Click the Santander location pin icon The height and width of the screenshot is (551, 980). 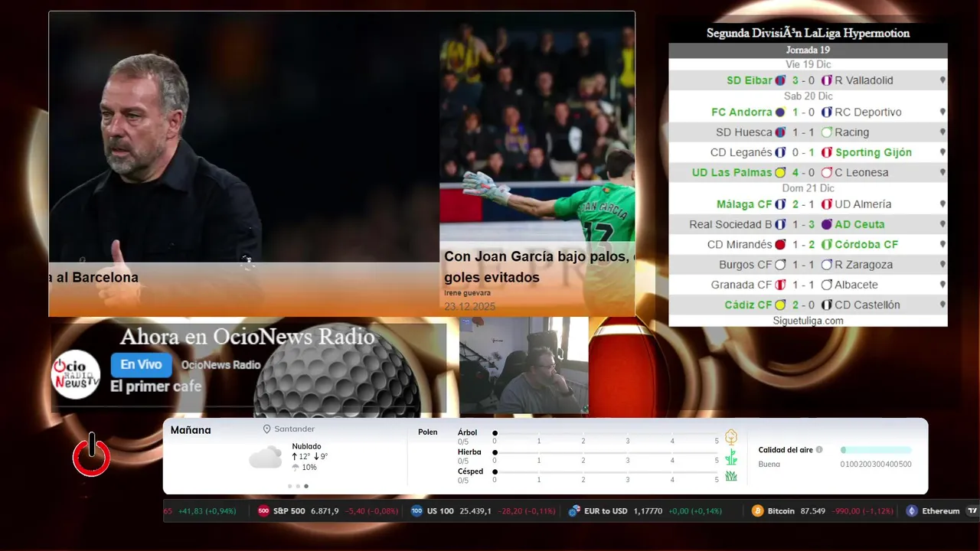[267, 429]
